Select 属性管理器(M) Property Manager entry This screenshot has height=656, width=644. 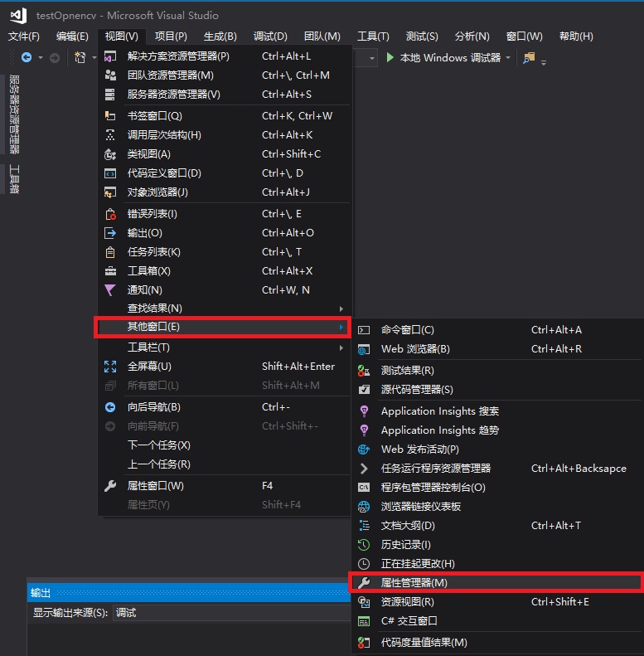click(x=496, y=583)
